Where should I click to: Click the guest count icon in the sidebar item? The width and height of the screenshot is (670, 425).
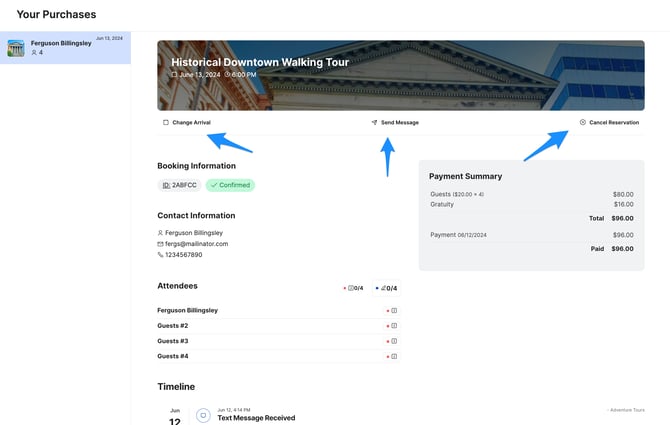click(x=34, y=53)
